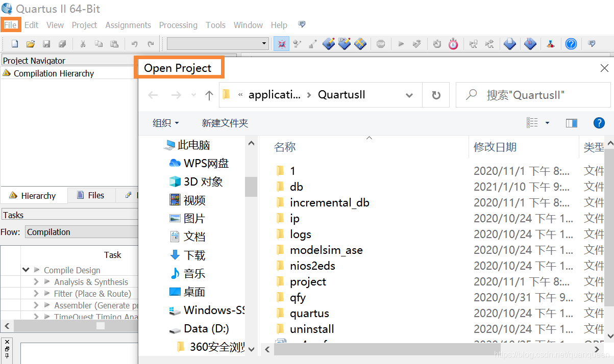Expand the Assembler task
The height and width of the screenshot is (364, 614).
click(36, 305)
